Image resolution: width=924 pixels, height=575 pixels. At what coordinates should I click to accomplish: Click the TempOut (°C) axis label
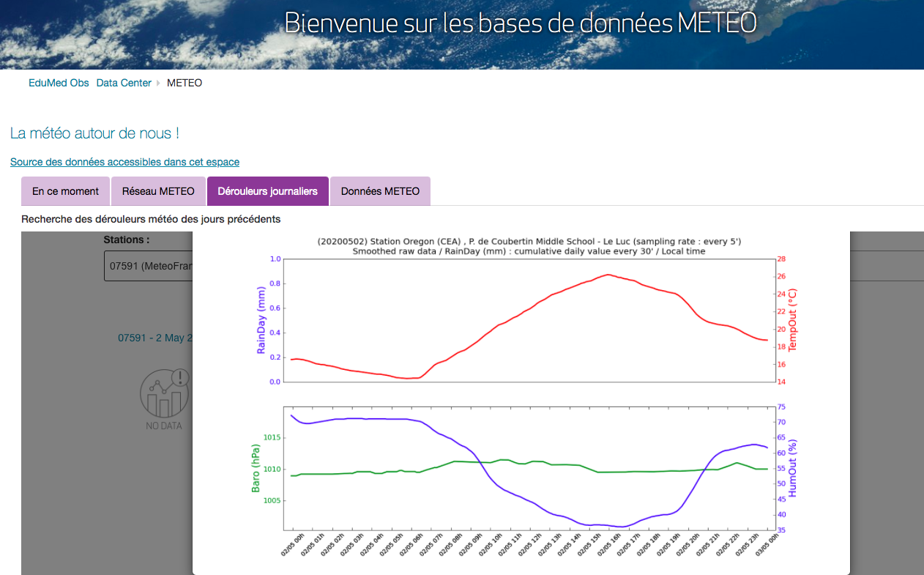coord(791,320)
